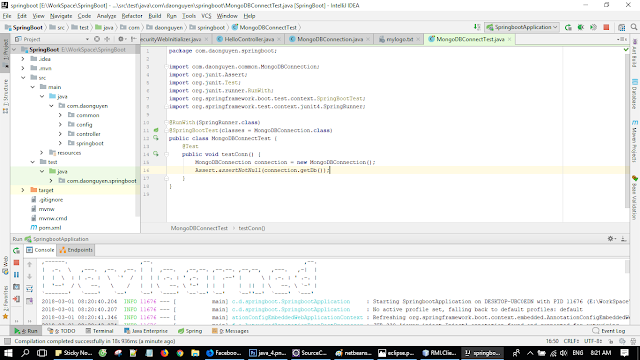
Task: Click run gutter icon beside testConn method
Action: click(156, 154)
